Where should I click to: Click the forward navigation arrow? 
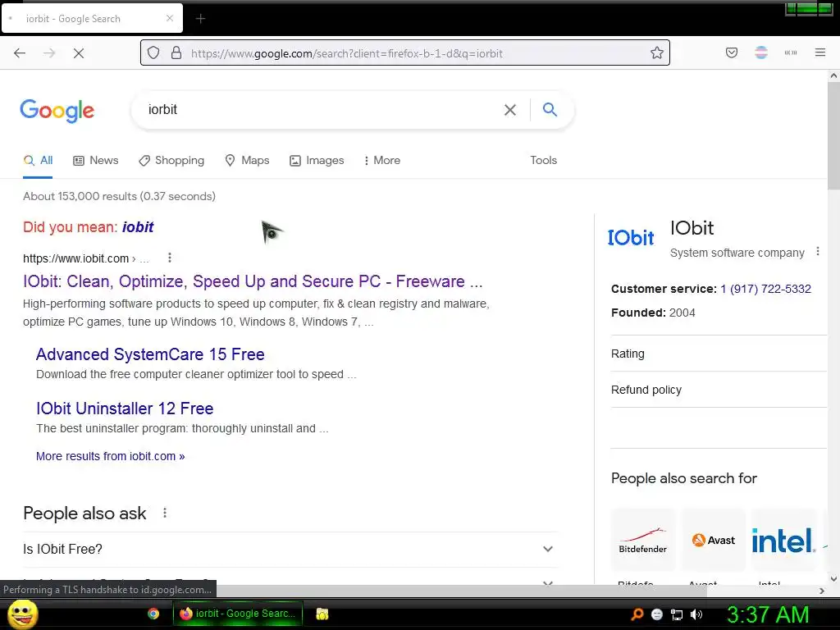coord(49,53)
